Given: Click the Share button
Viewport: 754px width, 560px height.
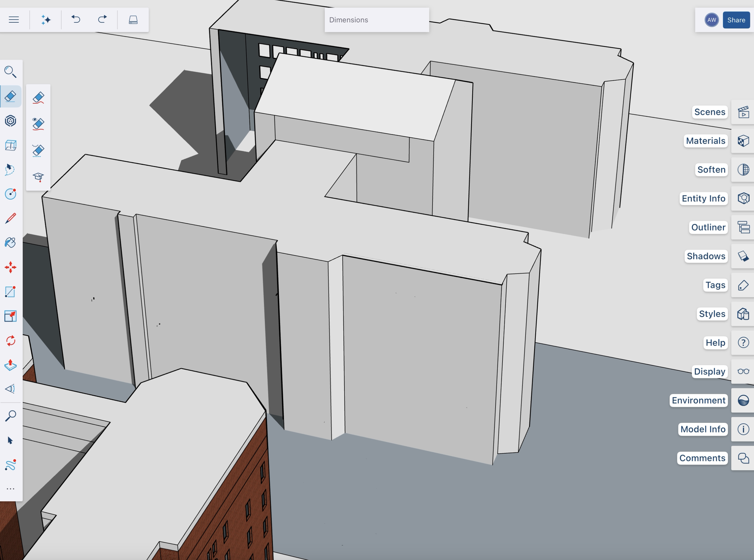Looking at the screenshot, I should [736, 20].
